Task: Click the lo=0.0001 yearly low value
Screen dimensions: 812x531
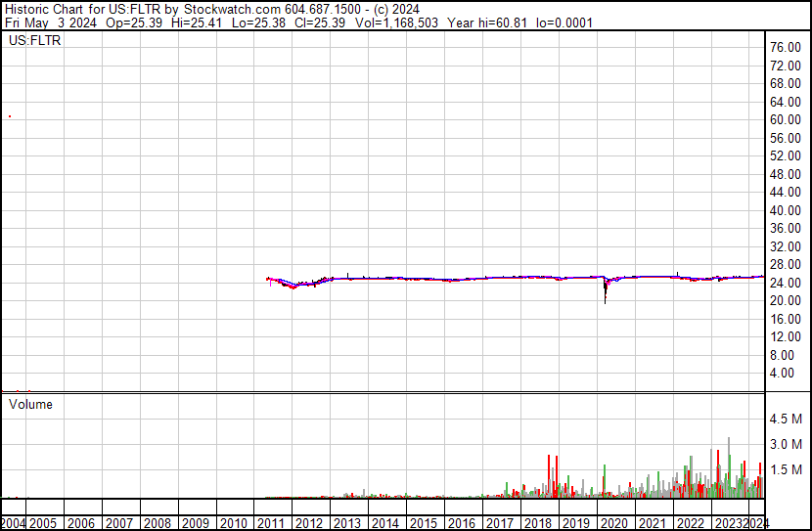Action: coord(564,23)
